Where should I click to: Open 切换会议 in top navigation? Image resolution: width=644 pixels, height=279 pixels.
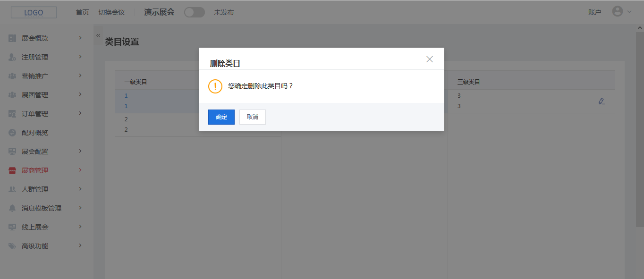point(111,12)
